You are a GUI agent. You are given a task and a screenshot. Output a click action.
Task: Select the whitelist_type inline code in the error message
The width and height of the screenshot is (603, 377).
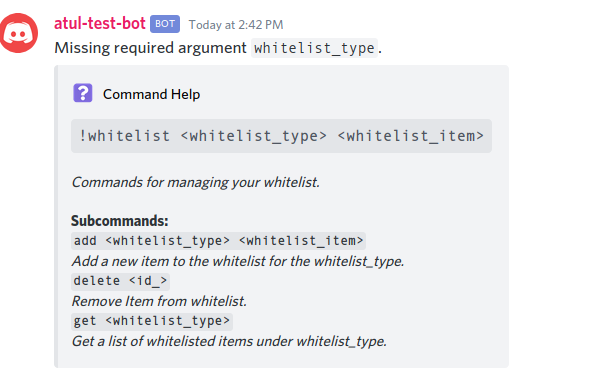[314, 48]
